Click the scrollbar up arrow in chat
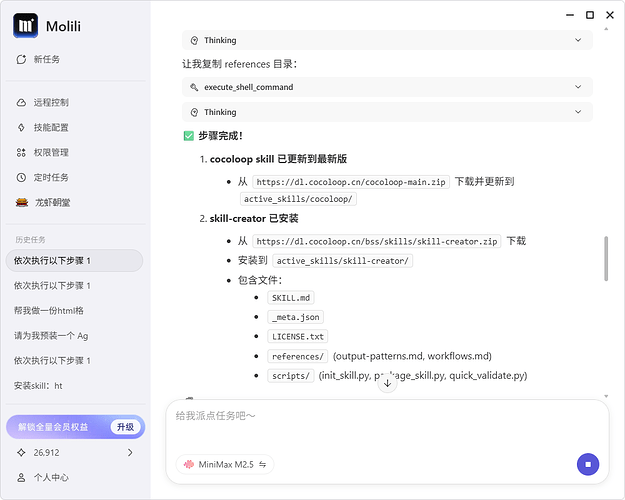Viewport: 625px width, 500px height. pyautogui.click(x=606, y=29)
